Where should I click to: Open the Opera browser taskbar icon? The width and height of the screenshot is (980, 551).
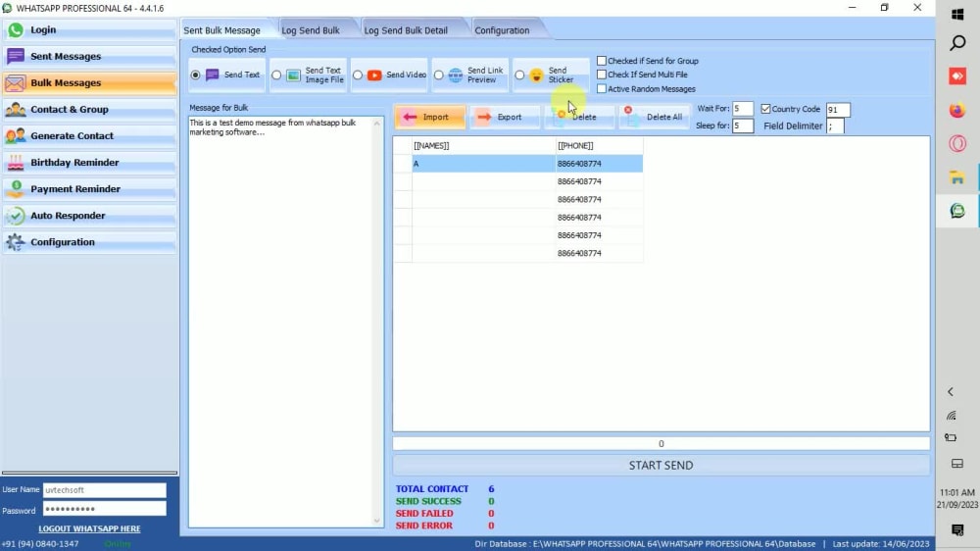click(x=957, y=144)
